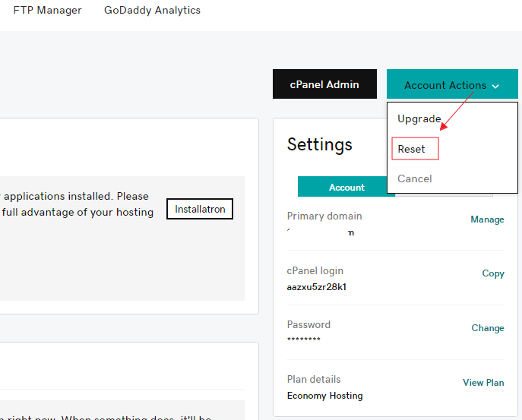Copy the cPanel login username

tap(493, 273)
